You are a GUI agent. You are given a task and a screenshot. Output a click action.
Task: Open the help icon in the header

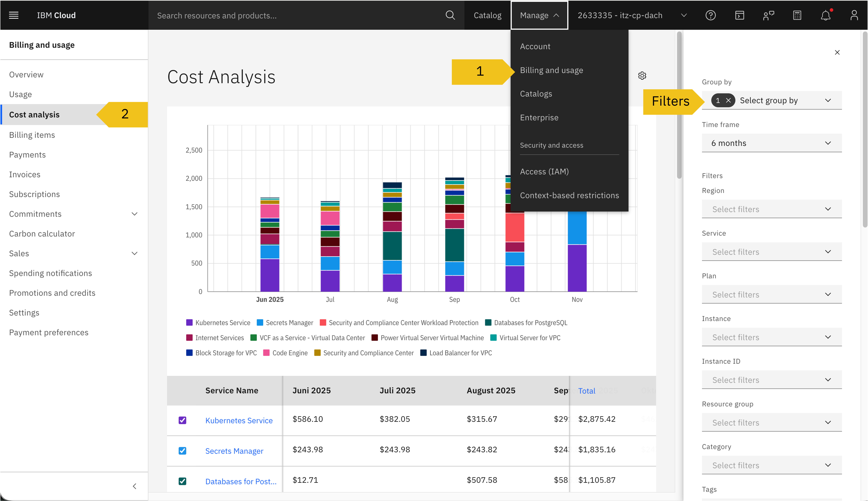710,15
